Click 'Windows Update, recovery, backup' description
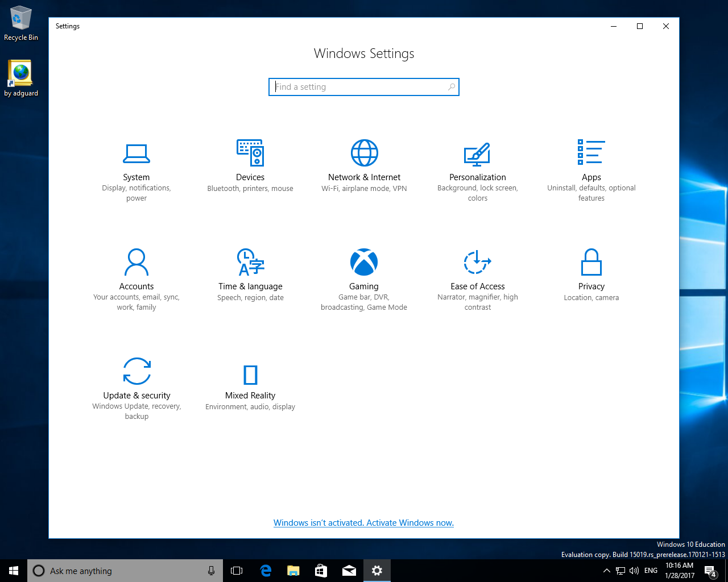 136,411
